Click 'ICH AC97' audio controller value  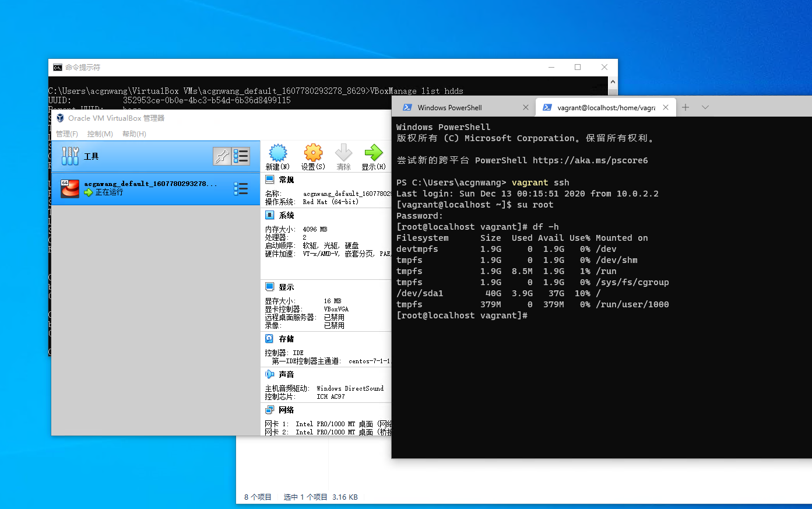331,396
